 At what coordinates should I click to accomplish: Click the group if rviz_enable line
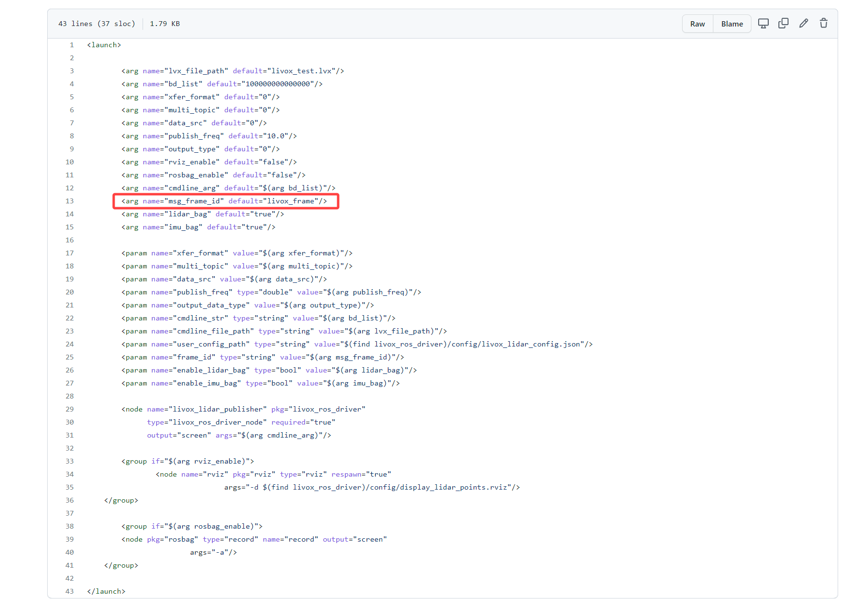187,461
